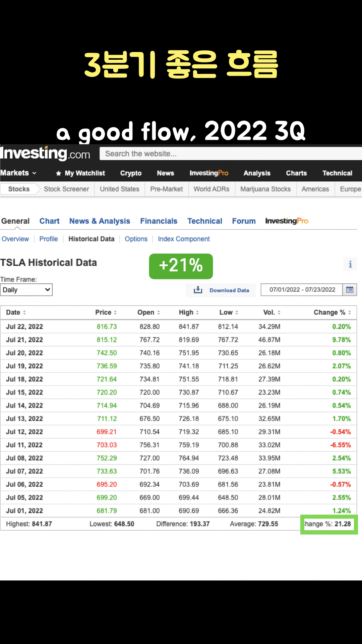Click the download icon beside Download Data

point(198,290)
